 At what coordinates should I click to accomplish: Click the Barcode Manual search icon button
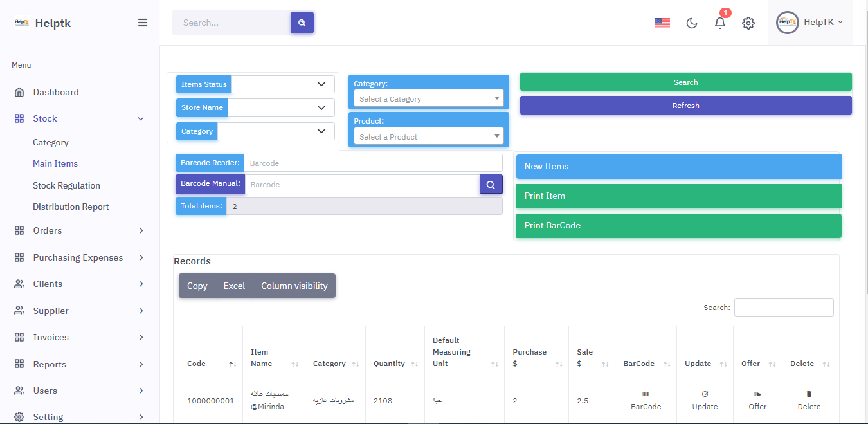point(491,185)
